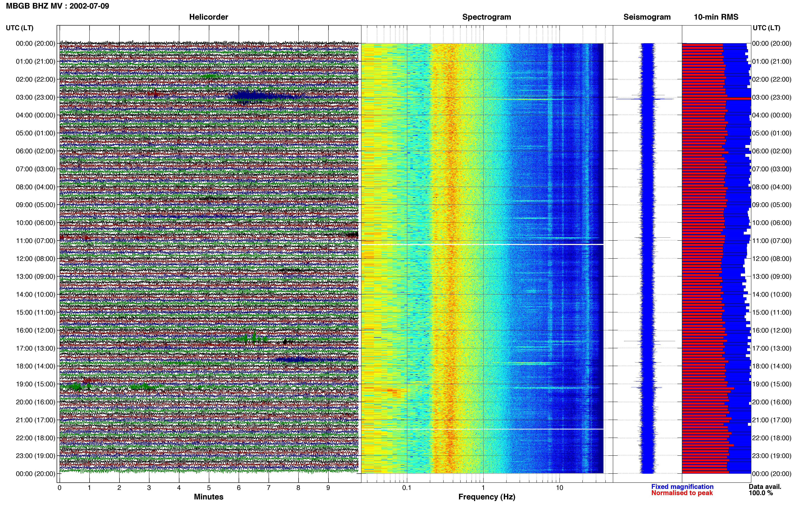This screenshot has width=812, height=508.
Task: Click the left 'UTC (LT)' axis label
Action: pyautogui.click(x=19, y=28)
